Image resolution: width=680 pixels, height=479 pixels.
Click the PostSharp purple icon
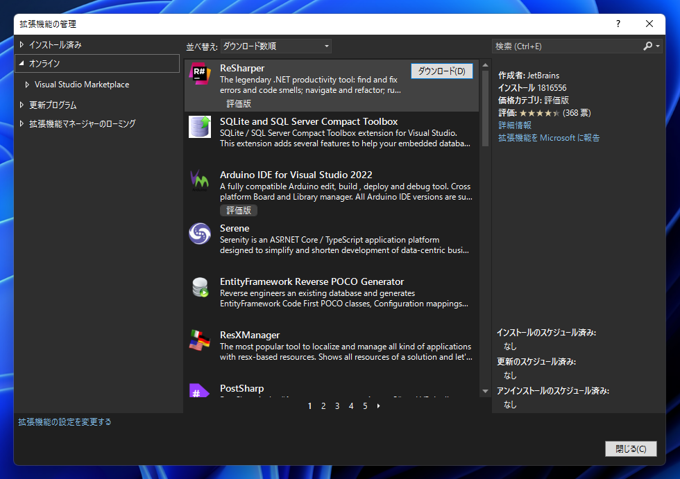coord(199,390)
